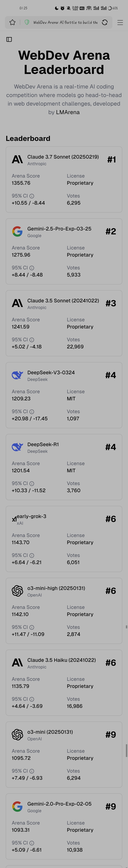Click the info icon in Gemini-2.5-Pro's card
This screenshot has width=128, height=868.
point(32,268)
